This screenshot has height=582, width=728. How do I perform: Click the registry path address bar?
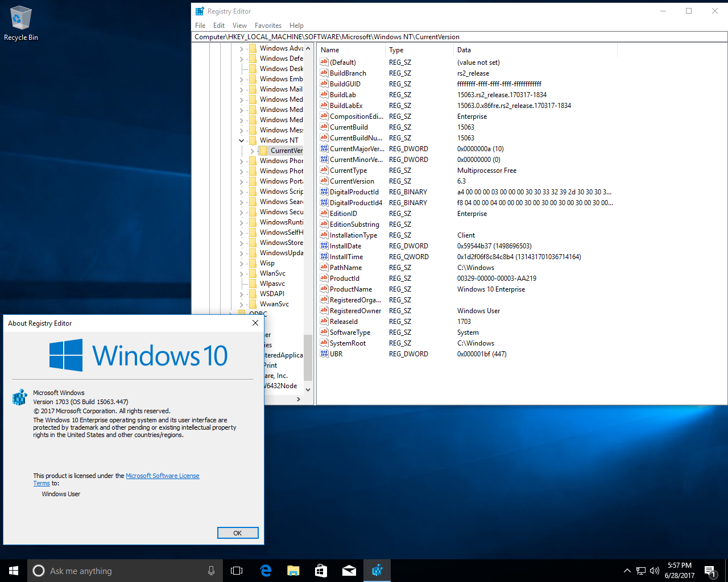click(460, 36)
